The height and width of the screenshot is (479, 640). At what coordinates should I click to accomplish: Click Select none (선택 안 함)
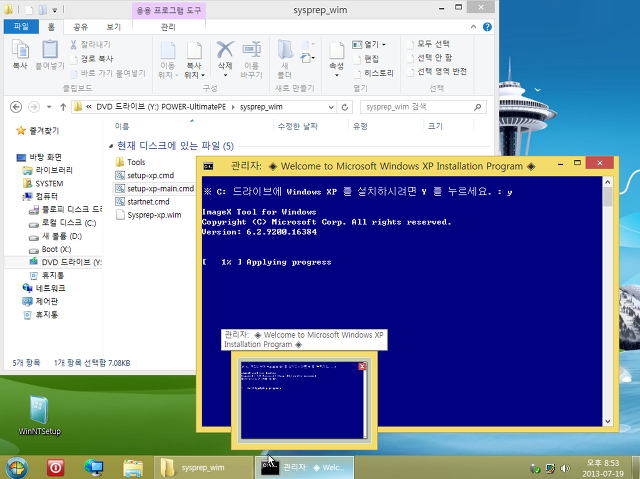(430, 58)
